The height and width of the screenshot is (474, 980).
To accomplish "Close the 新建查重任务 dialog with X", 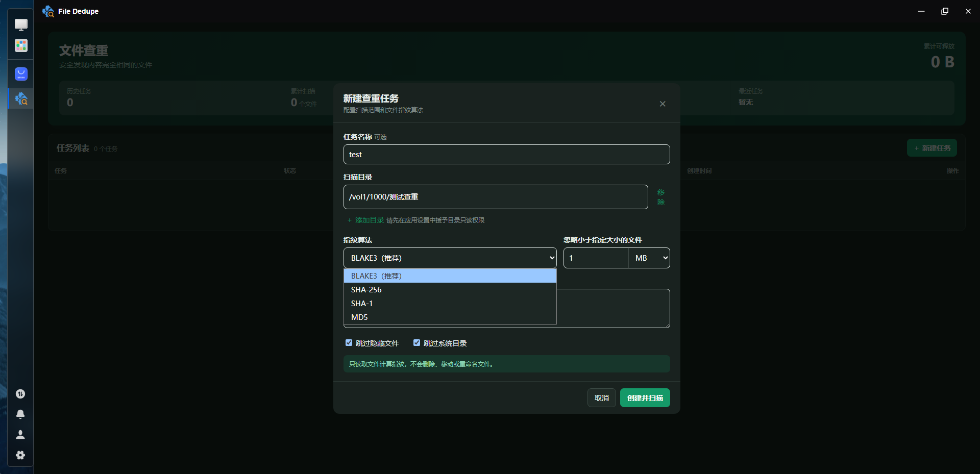I will [x=663, y=104].
